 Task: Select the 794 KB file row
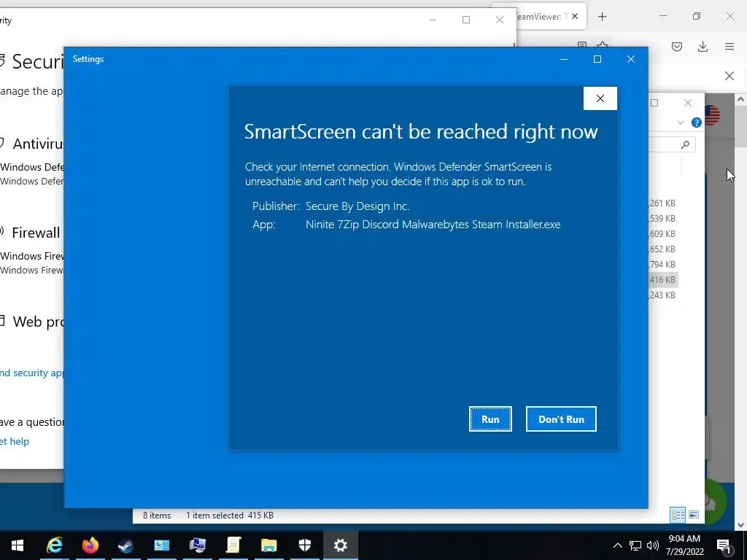662,264
